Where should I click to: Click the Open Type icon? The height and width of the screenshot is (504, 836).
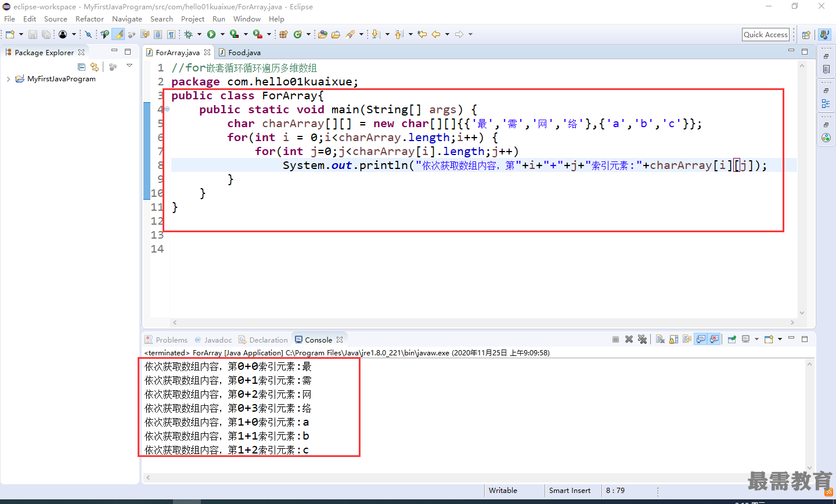323,34
